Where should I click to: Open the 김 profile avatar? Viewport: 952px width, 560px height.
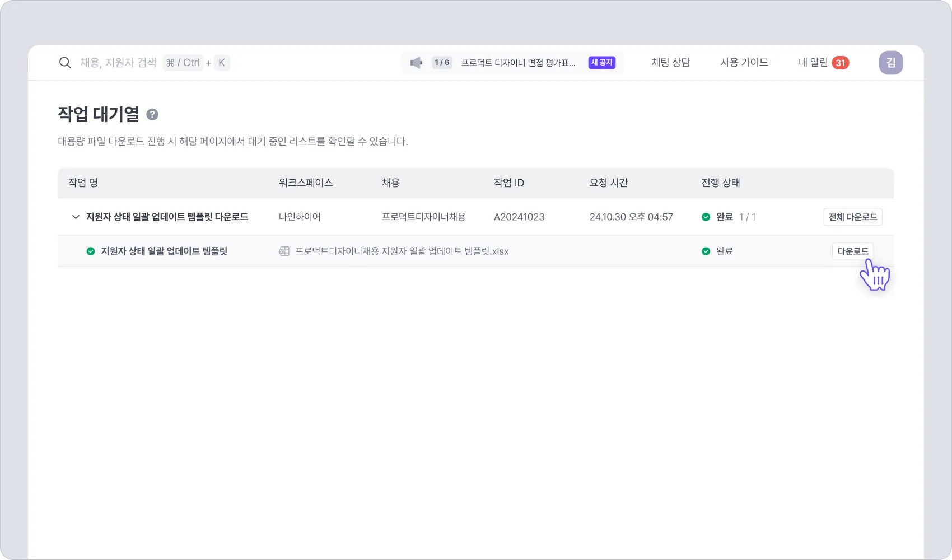tap(890, 63)
